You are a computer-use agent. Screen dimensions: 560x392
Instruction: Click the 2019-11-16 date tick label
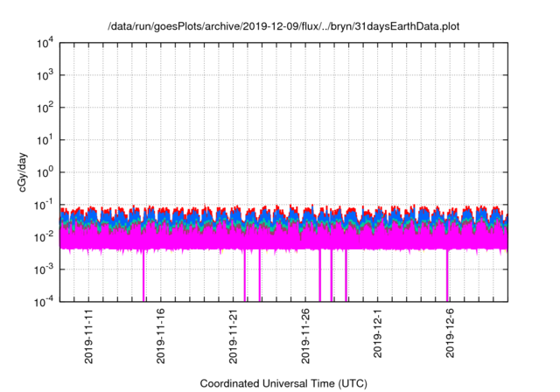point(161,336)
